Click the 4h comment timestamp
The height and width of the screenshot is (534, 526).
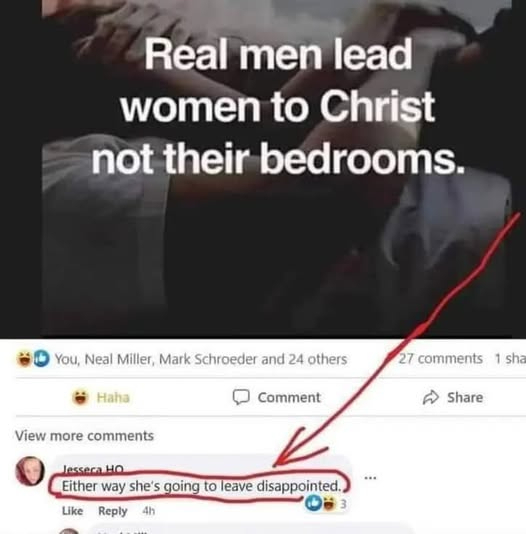(x=148, y=511)
